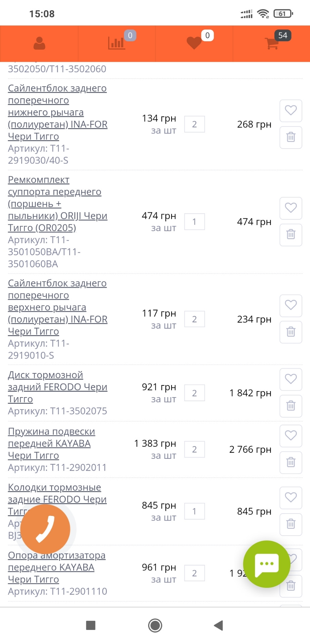
Task: Open the green chat bubble widget
Action: click(x=267, y=564)
